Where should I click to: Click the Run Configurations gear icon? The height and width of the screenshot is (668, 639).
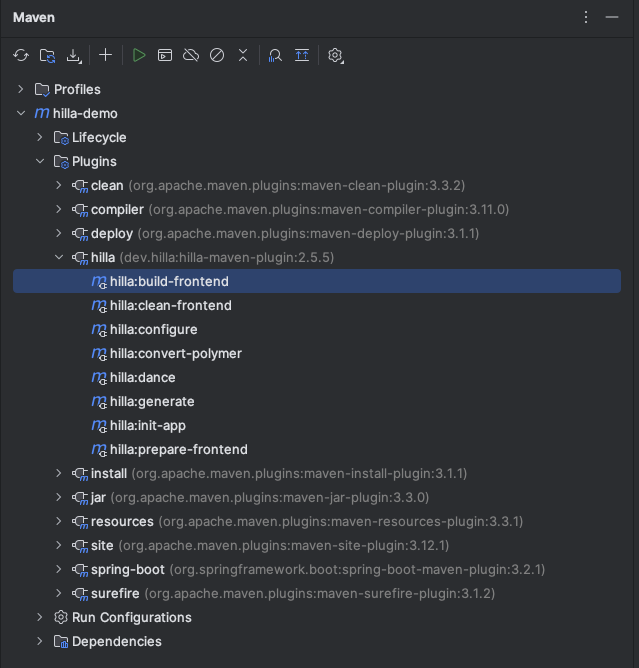61,617
